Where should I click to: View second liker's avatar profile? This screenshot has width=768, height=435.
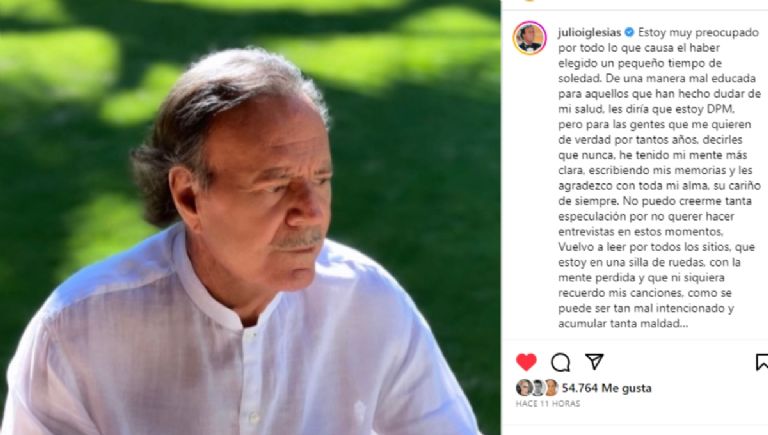[x=537, y=387]
